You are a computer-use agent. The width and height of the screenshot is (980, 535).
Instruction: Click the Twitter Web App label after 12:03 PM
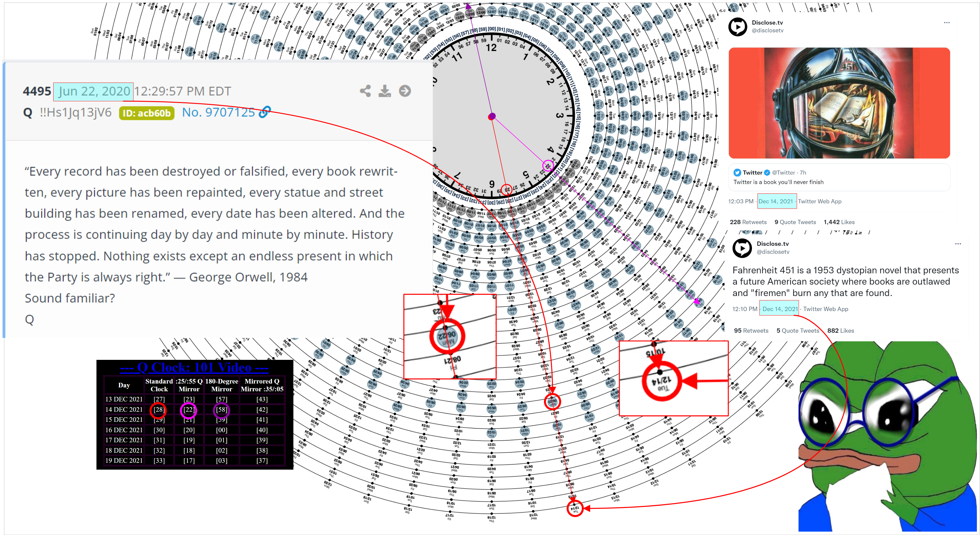point(819,201)
